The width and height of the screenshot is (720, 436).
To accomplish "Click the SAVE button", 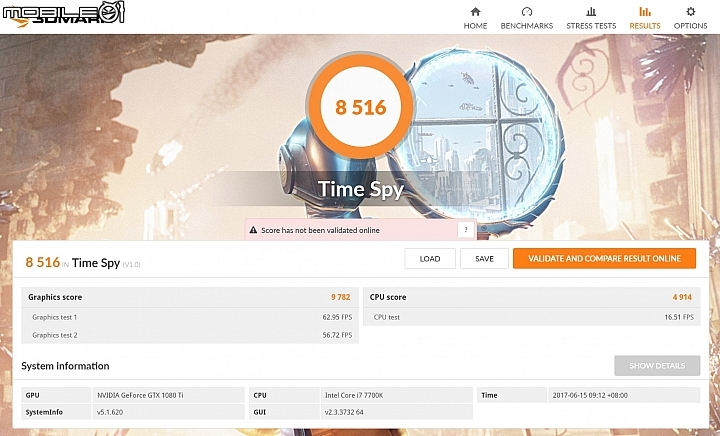I will pos(484,259).
